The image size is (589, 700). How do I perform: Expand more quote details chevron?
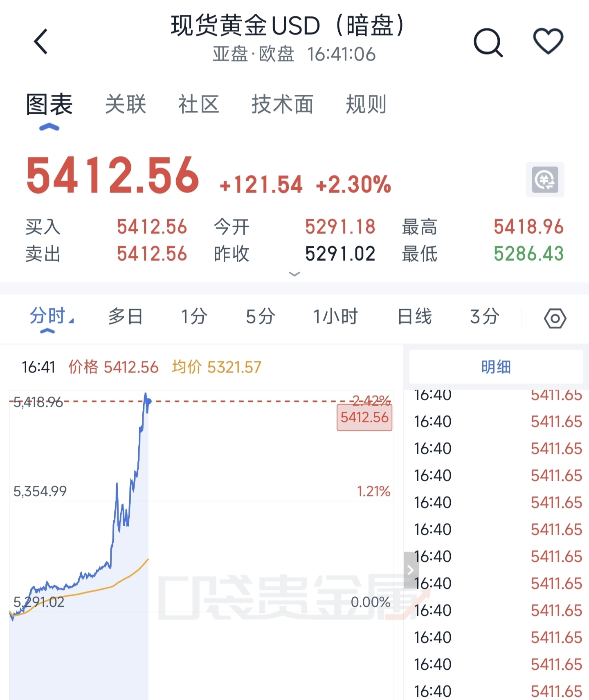(294, 274)
